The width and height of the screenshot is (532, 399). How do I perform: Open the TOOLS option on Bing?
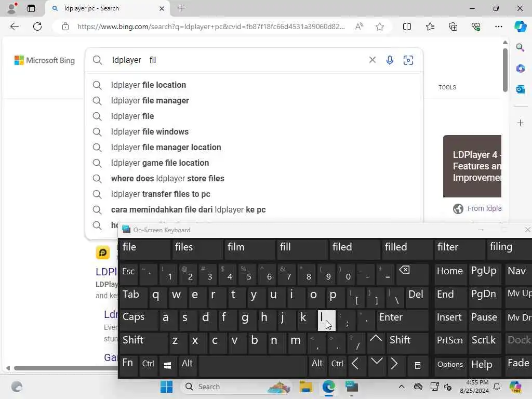point(447,87)
